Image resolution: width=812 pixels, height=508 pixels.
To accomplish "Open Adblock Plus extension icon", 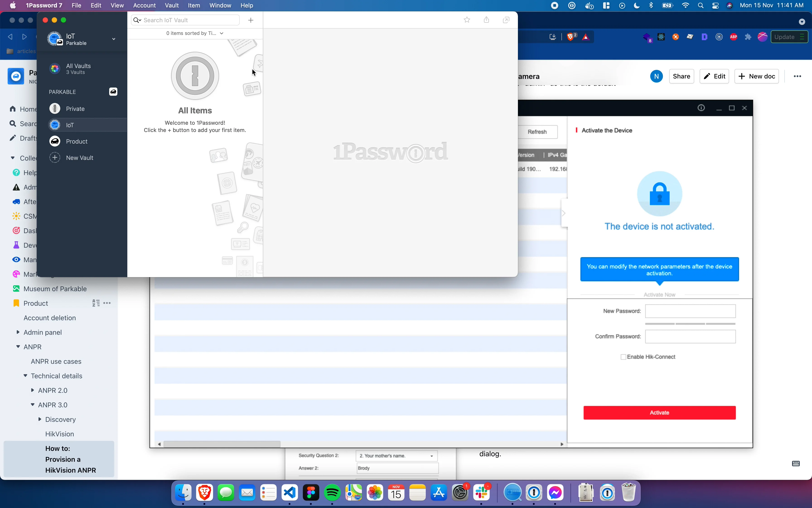I will (733, 37).
